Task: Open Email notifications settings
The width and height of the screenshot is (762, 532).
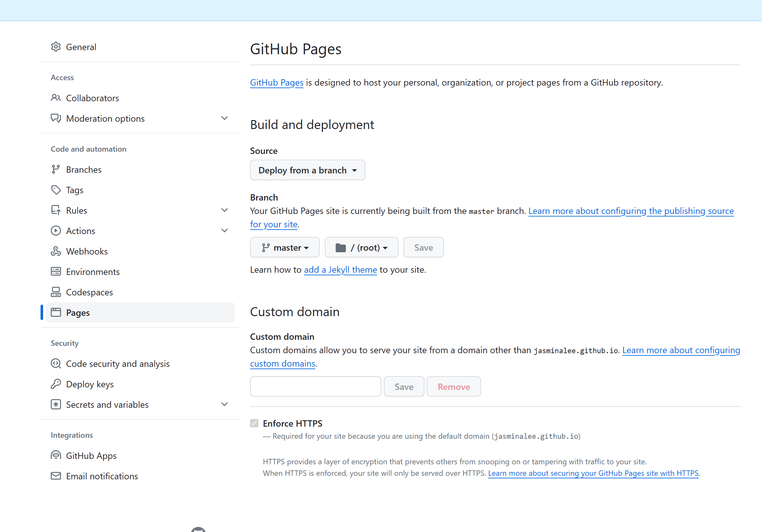Action: coord(140,476)
